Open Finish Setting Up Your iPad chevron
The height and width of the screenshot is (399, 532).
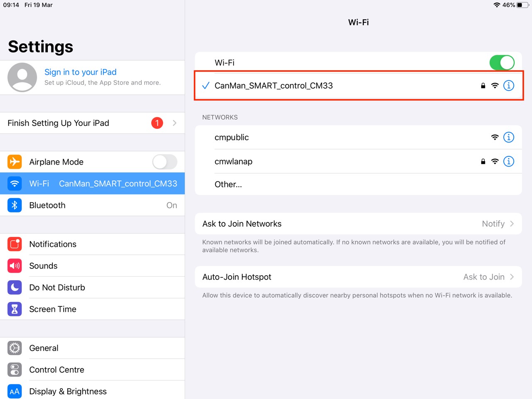pos(175,123)
